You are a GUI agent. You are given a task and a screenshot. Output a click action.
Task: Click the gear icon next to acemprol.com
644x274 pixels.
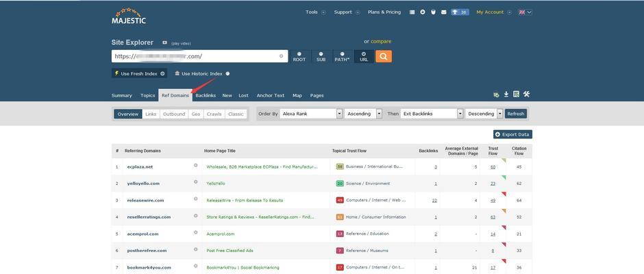pyautogui.click(x=195, y=232)
